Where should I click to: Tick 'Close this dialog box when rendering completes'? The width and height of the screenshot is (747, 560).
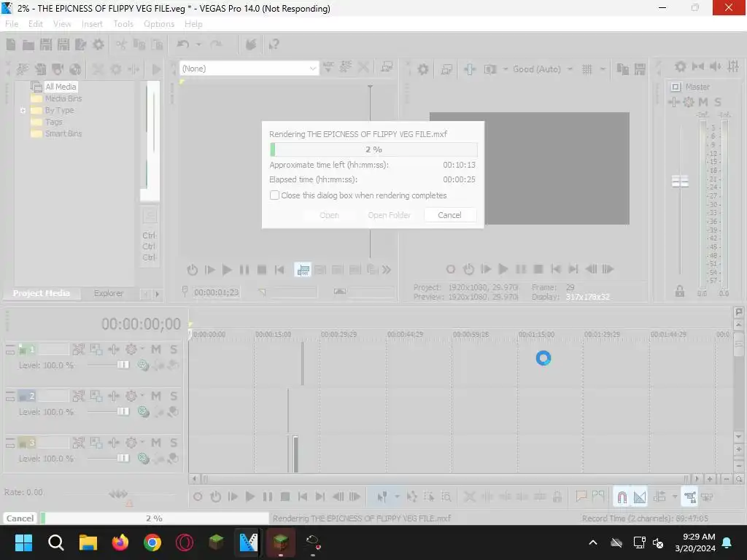click(274, 195)
